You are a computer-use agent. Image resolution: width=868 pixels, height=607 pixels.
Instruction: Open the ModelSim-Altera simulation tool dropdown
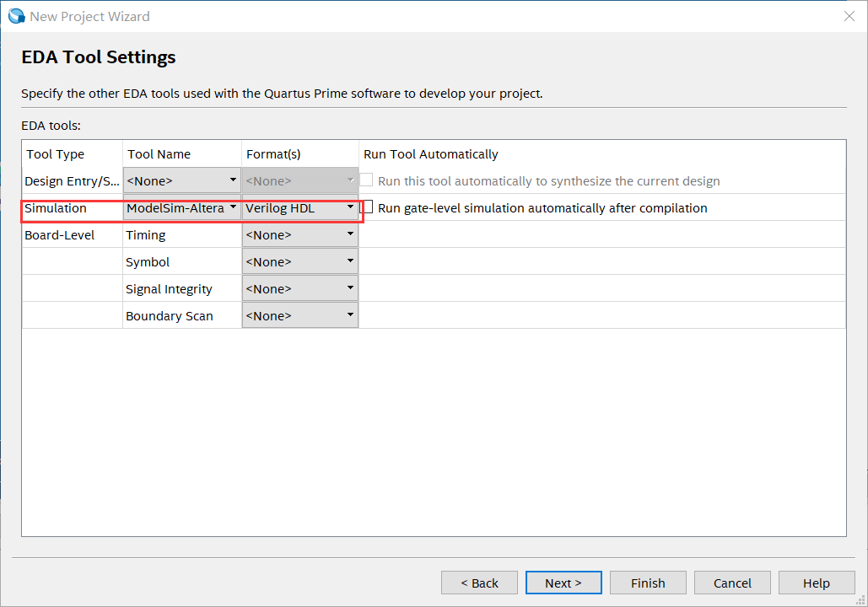181,207
